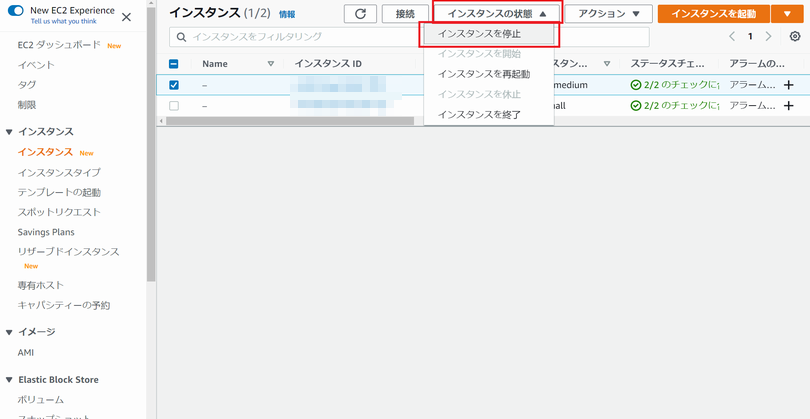The image size is (810, 419).
Task: Open リザーブドインスタンス in sidebar
Action: pos(68,252)
